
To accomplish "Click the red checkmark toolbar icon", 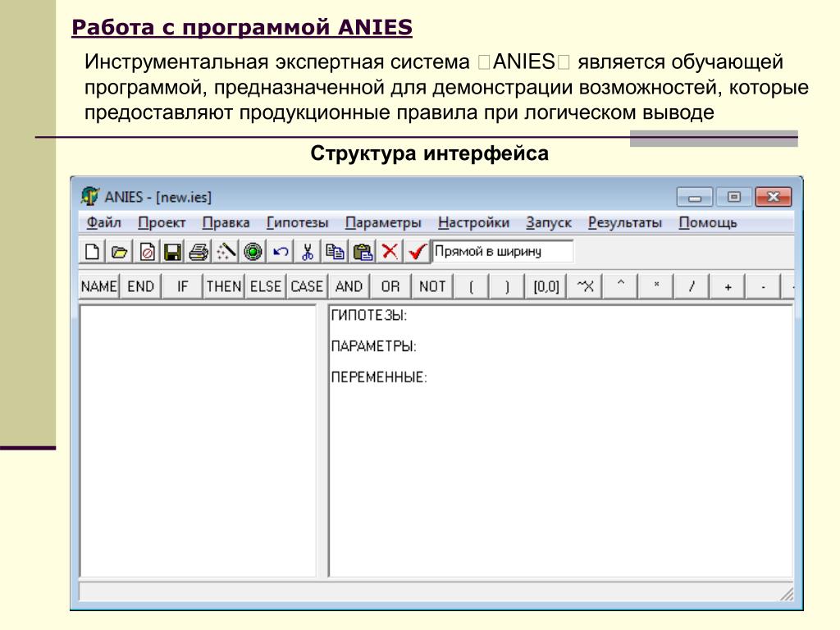I will pyautogui.click(x=418, y=251).
